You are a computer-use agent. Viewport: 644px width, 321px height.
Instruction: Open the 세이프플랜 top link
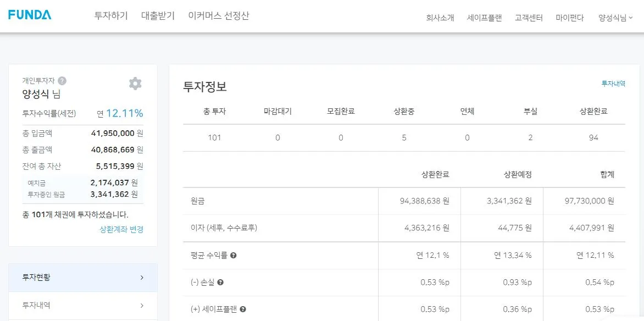[x=484, y=18]
